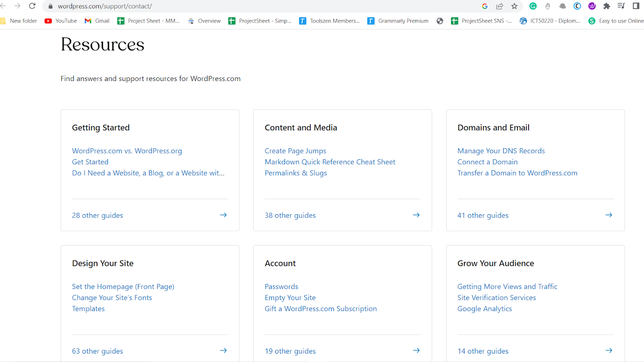Screen dimensions: 644x362
Task: Bookmark this page with the star icon
Action: 514,6
